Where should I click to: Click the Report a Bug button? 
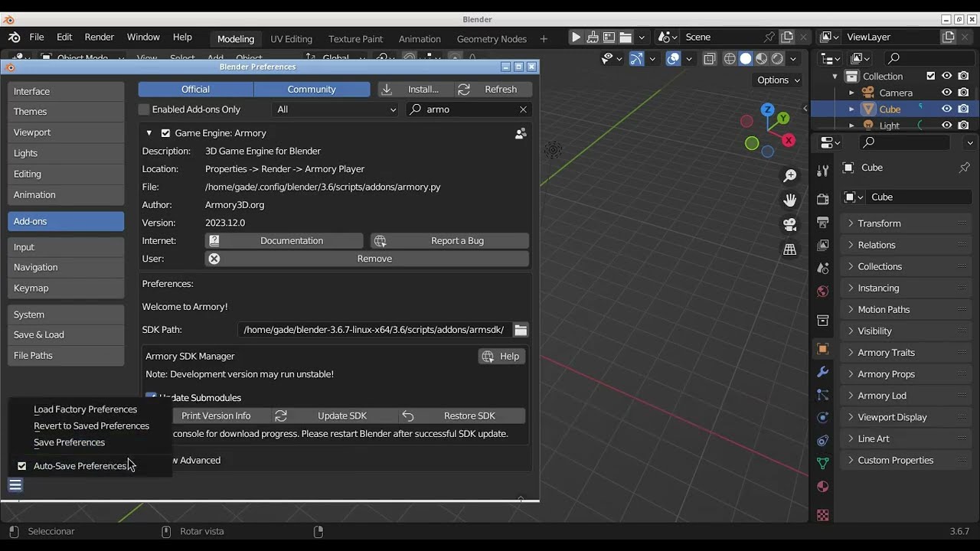click(450, 241)
